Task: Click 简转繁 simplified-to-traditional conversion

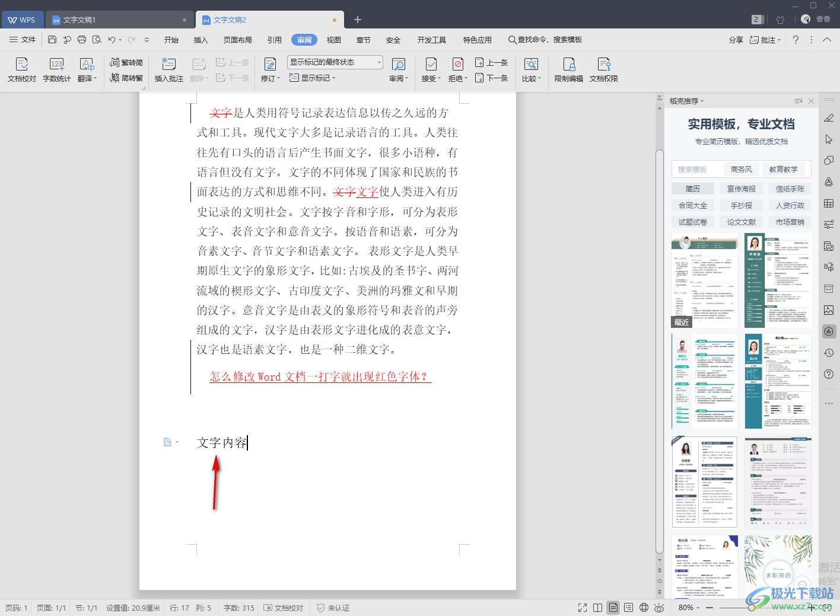Action: [x=126, y=78]
